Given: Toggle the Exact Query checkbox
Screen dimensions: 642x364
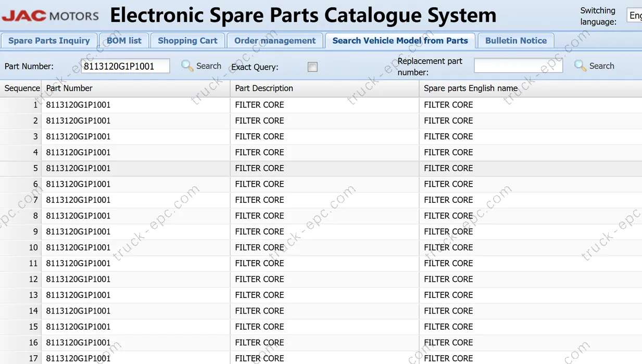Looking at the screenshot, I should (x=312, y=67).
